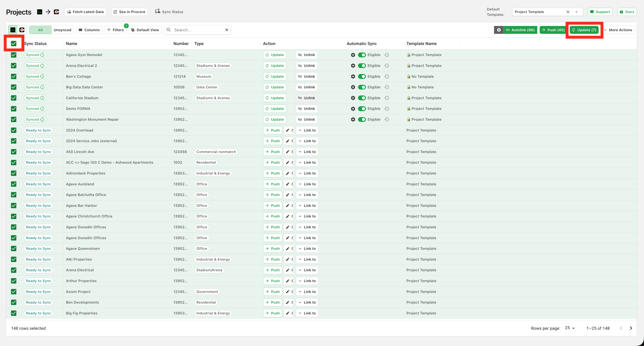This screenshot has height=346, width=644.
Task: Expand the More Actions menu
Action: [618, 30]
